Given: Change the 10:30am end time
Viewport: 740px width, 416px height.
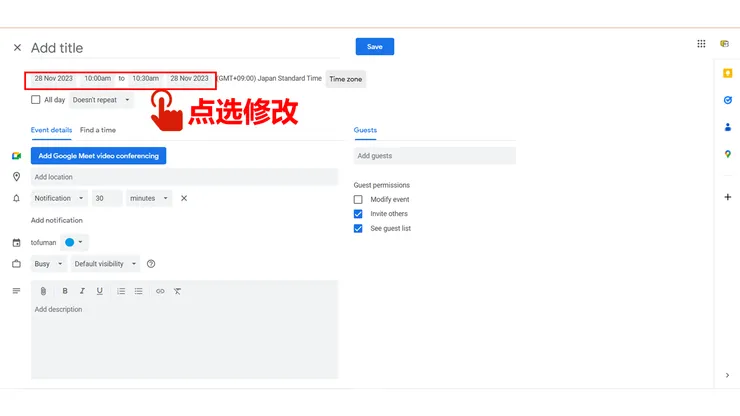Looking at the screenshot, I should point(145,79).
